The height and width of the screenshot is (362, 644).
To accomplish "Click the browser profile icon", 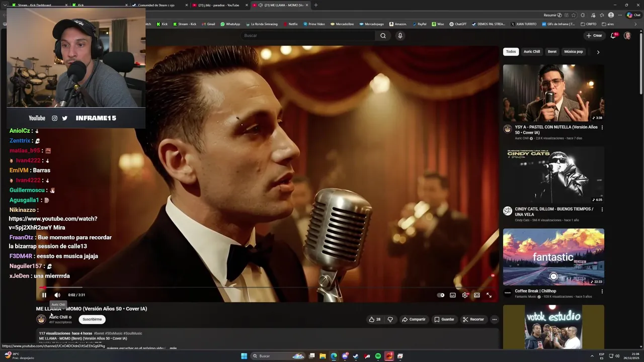I will (611, 15).
